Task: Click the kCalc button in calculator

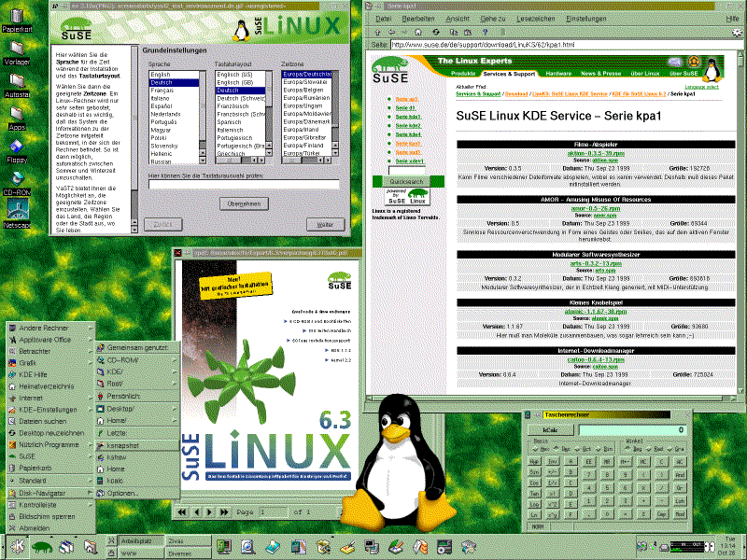Action: click(x=550, y=430)
